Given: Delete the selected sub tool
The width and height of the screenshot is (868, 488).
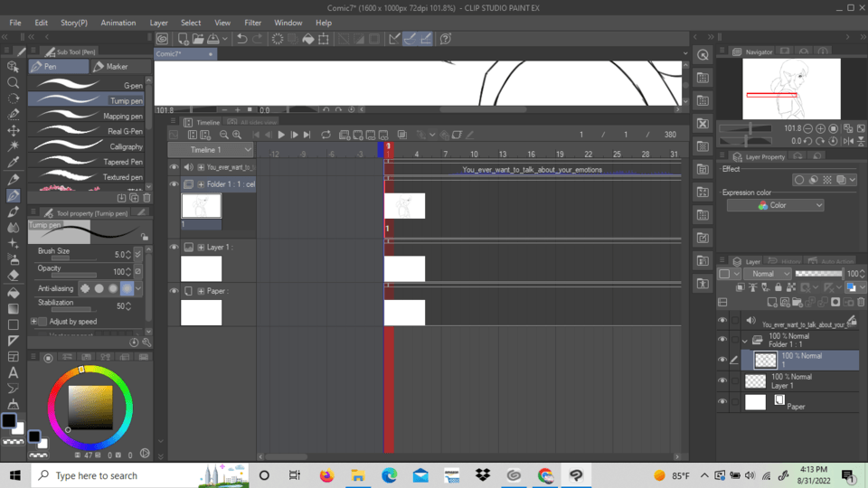Looking at the screenshot, I should [x=146, y=198].
